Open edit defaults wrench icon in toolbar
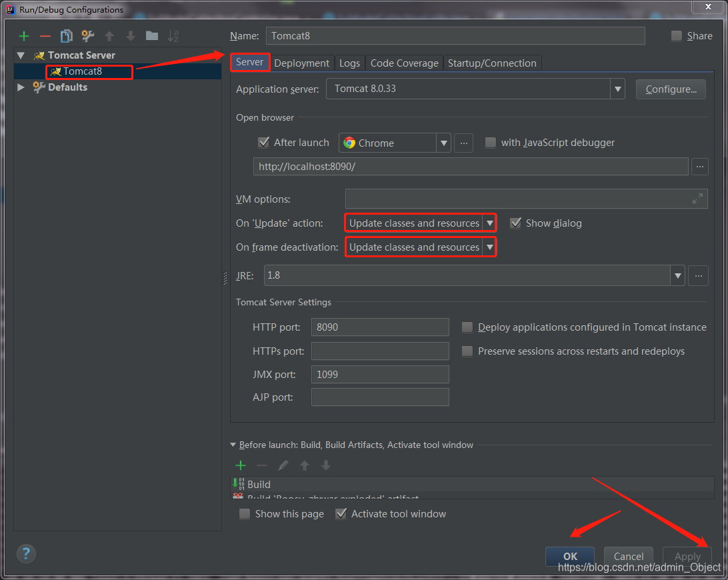 click(x=88, y=36)
